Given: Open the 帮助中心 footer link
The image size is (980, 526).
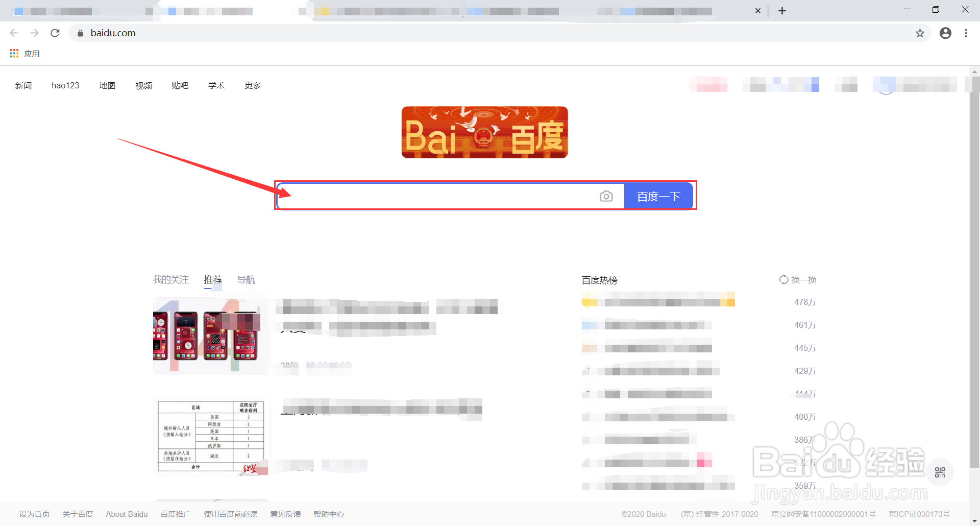Looking at the screenshot, I should pos(329,514).
